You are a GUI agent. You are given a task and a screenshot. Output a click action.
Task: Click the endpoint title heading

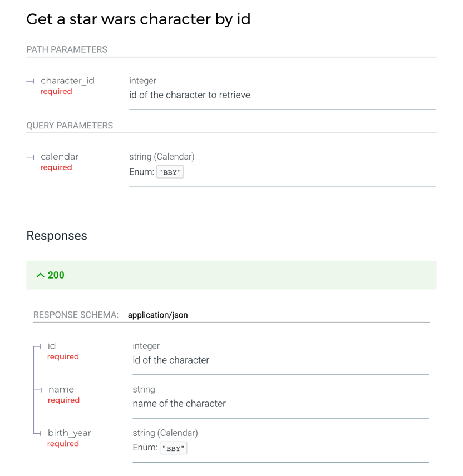click(x=138, y=19)
